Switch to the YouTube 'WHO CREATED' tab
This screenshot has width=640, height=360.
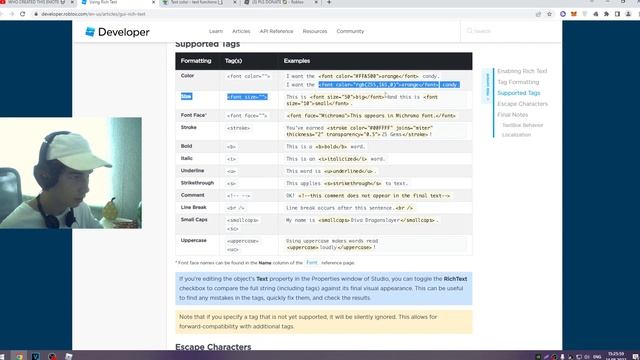(x=37, y=2)
